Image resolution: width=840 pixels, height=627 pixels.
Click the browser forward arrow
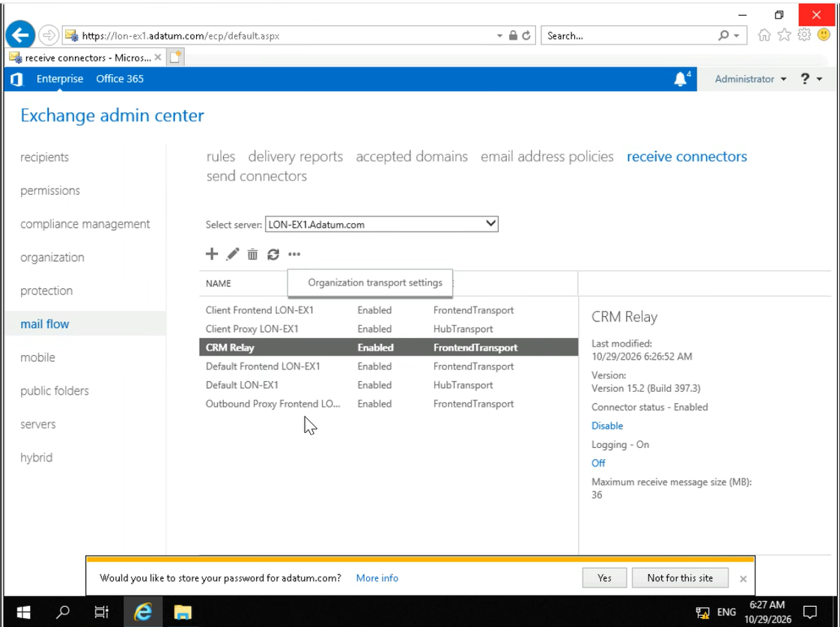coord(49,35)
